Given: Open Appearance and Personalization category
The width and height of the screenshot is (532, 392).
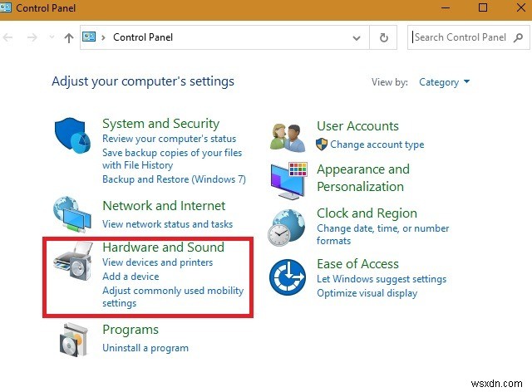Looking at the screenshot, I should (363, 178).
